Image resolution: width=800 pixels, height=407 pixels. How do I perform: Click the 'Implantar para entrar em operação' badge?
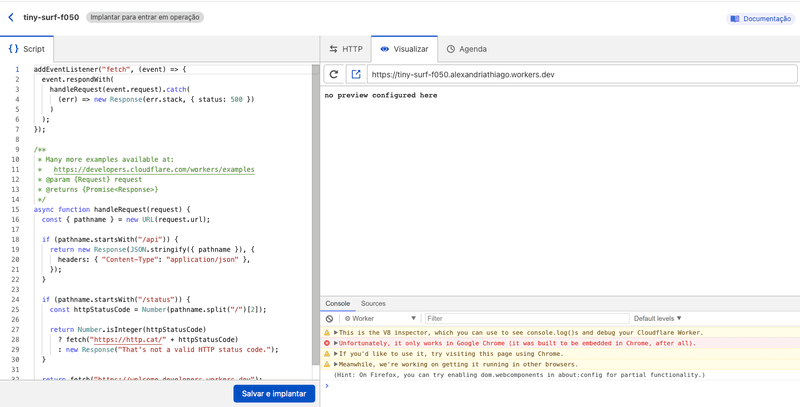(x=145, y=17)
